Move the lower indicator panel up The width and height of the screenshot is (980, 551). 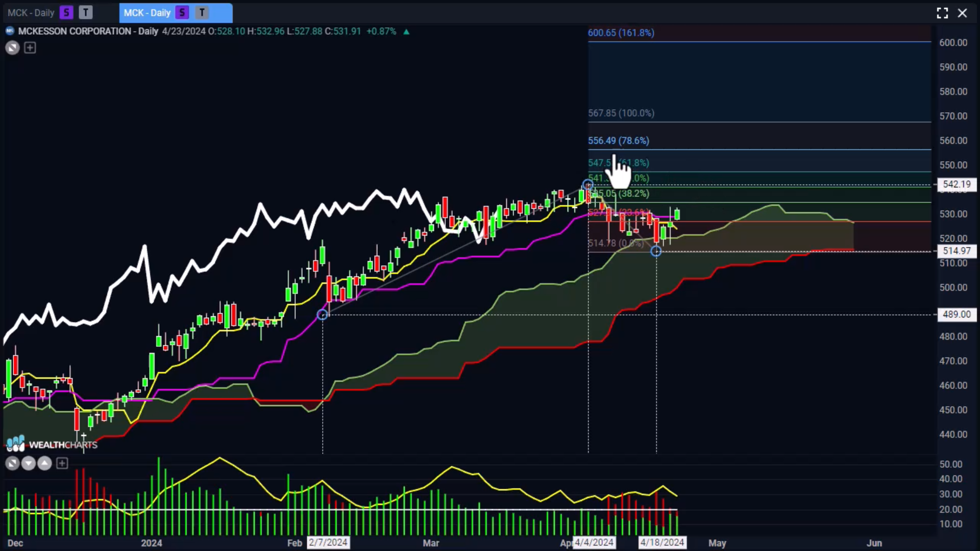45,463
